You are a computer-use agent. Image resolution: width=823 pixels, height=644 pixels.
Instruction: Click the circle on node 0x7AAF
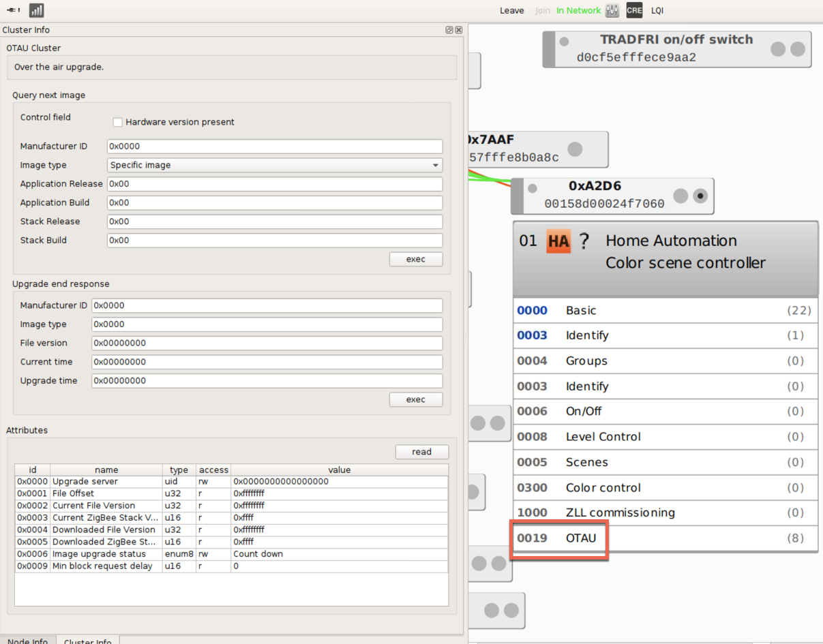click(575, 149)
